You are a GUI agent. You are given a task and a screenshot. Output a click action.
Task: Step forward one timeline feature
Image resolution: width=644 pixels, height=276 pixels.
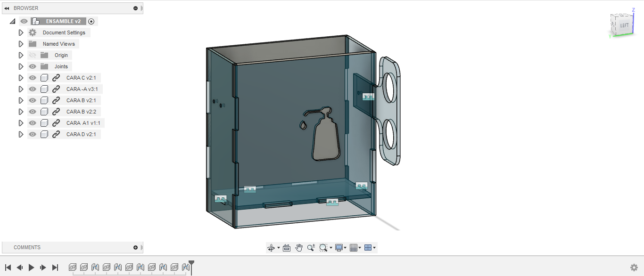pos(43,268)
